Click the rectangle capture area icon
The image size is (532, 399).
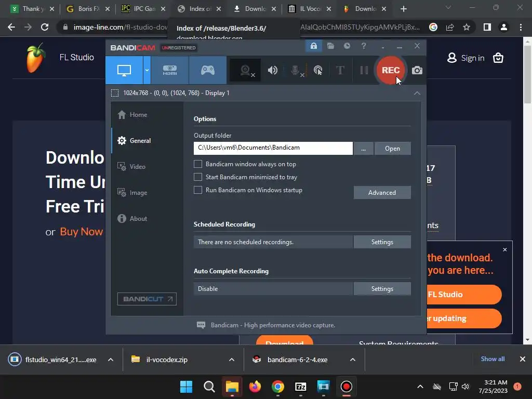[115, 93]
